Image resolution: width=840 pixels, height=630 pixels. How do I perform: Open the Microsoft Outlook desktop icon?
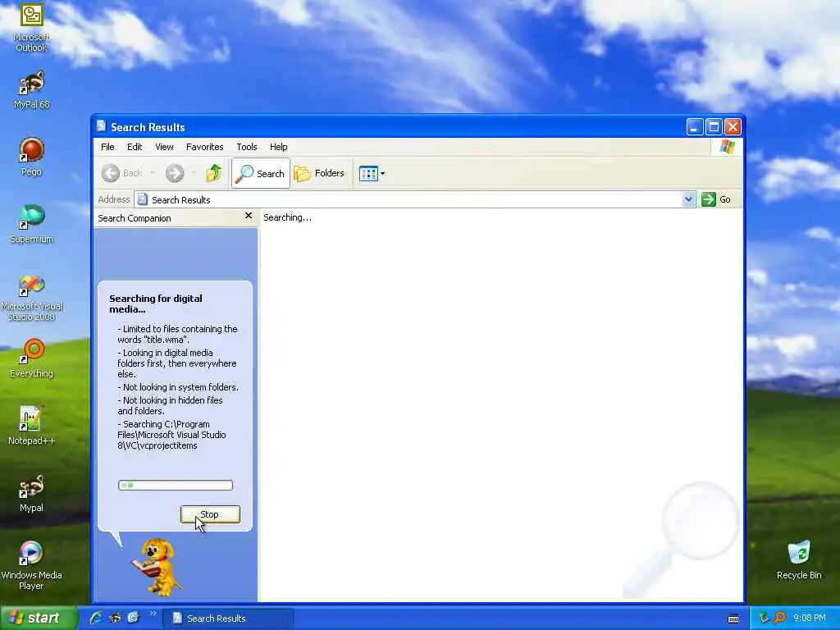click(x=31, y=27)
